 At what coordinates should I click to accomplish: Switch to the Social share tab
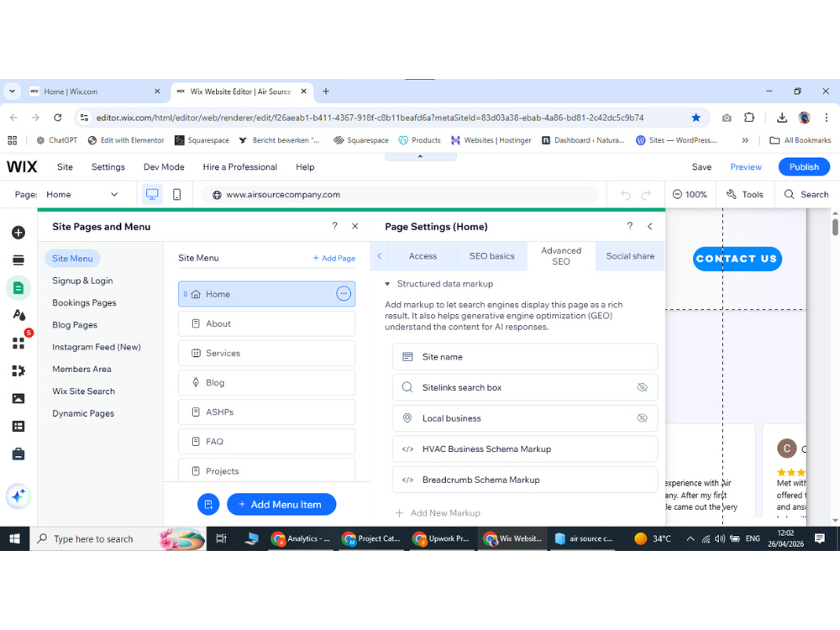pyautogui.click(x=630, y=256)
